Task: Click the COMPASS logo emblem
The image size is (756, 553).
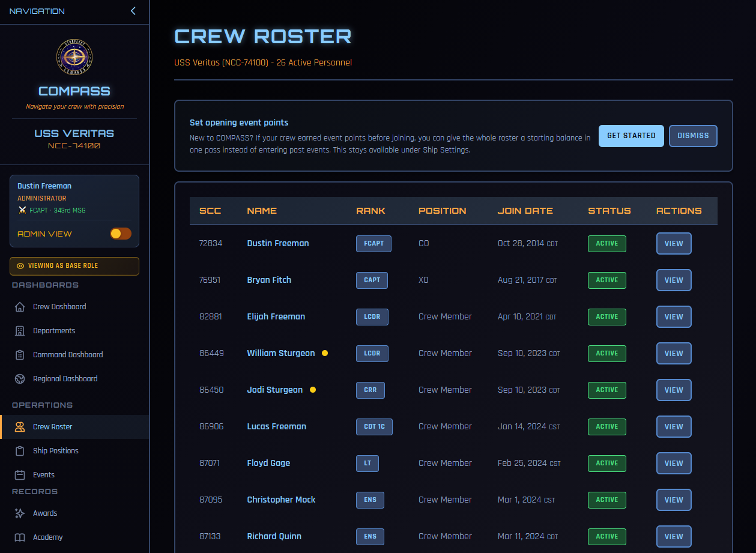Action: click(x=74, y=58)
